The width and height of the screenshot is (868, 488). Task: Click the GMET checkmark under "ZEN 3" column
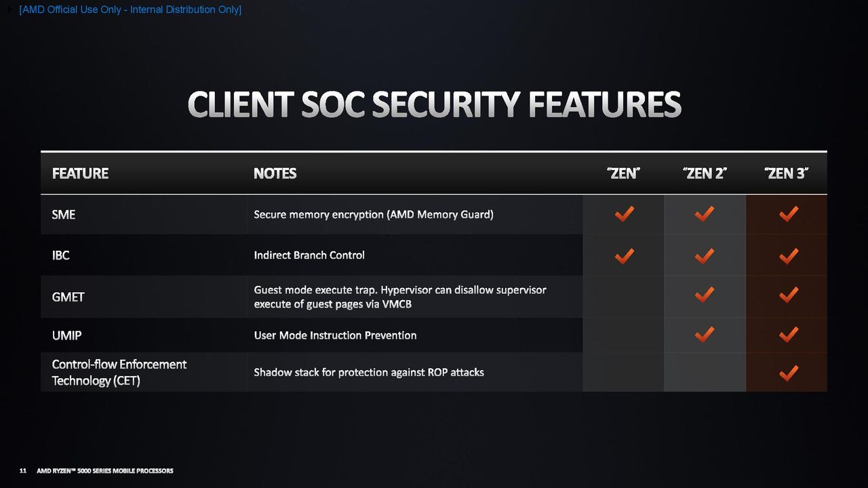click(788, 294)
